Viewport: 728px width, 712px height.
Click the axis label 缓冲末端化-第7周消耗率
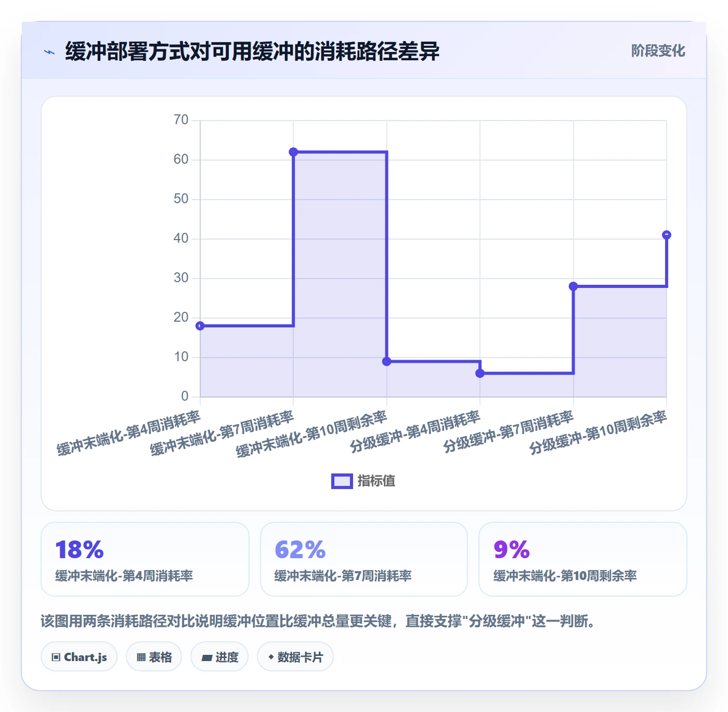click(222, 433)
